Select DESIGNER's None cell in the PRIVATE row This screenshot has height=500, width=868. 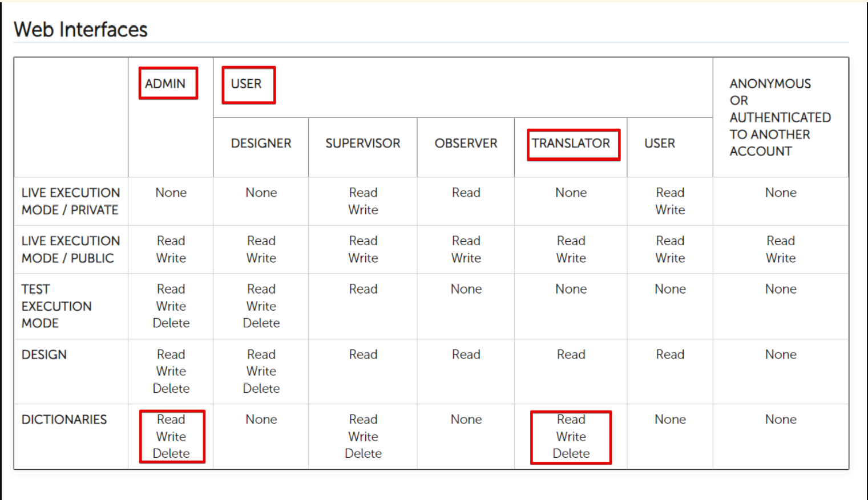pyautogui.click(x=261, y=193)
